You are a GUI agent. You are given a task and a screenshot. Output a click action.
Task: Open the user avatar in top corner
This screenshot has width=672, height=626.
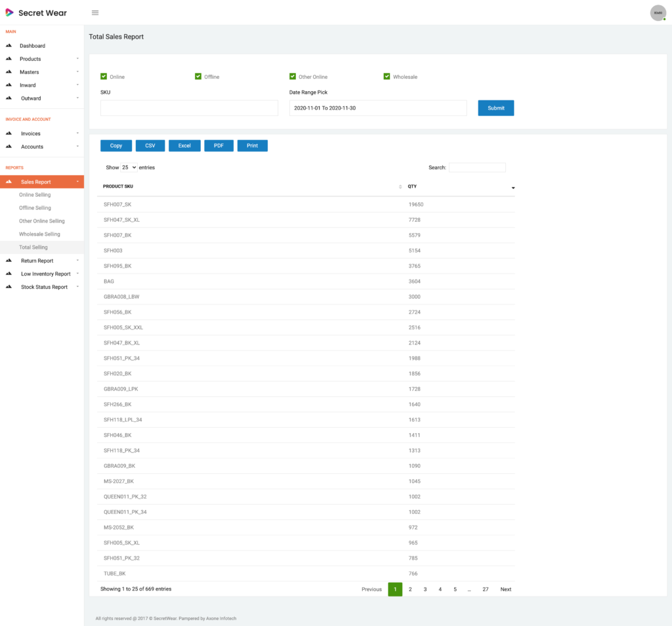click(x=658, y=12)
